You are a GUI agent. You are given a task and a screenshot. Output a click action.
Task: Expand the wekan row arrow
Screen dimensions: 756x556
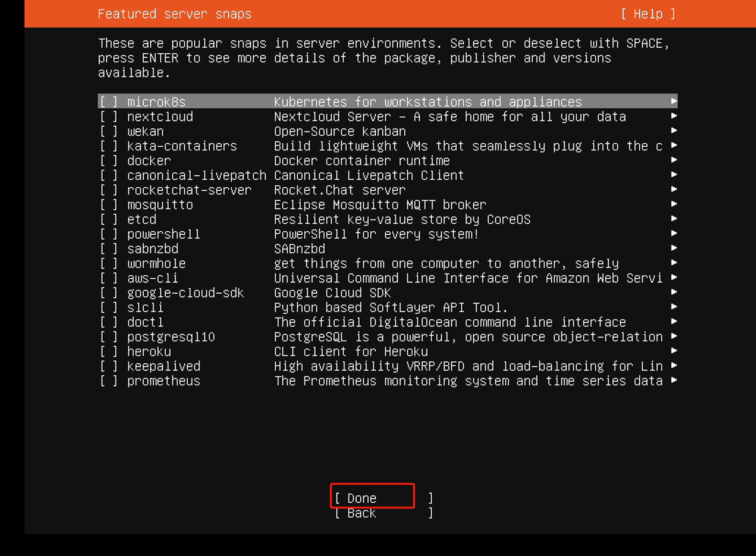click(673, 130)
